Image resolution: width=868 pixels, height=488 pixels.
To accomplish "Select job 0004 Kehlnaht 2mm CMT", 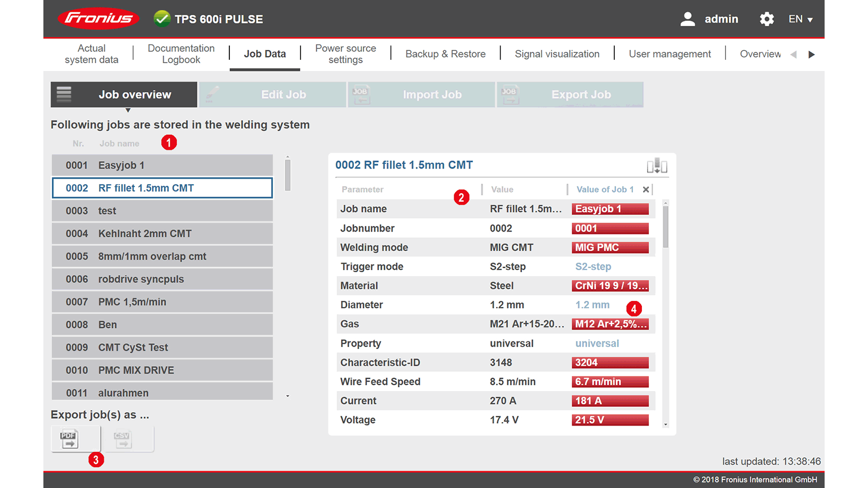I will (x=162, y=233).
